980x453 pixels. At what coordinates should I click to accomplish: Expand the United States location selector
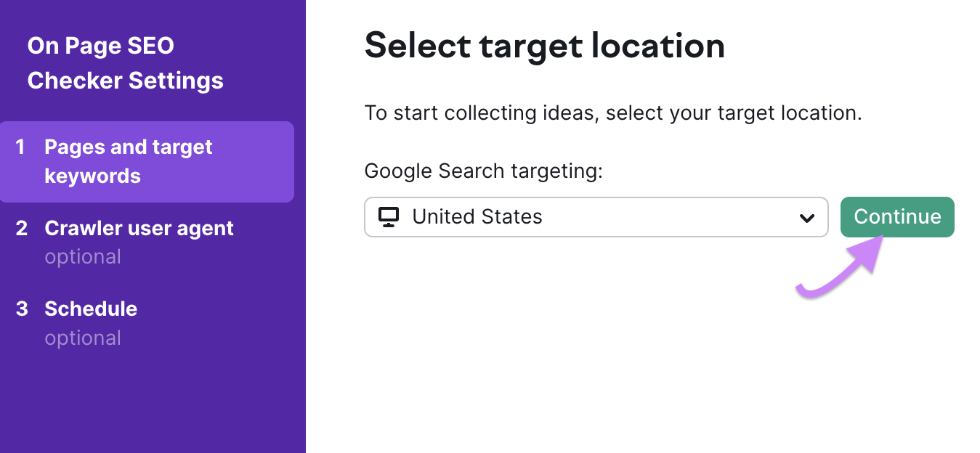tap(596, 216)
